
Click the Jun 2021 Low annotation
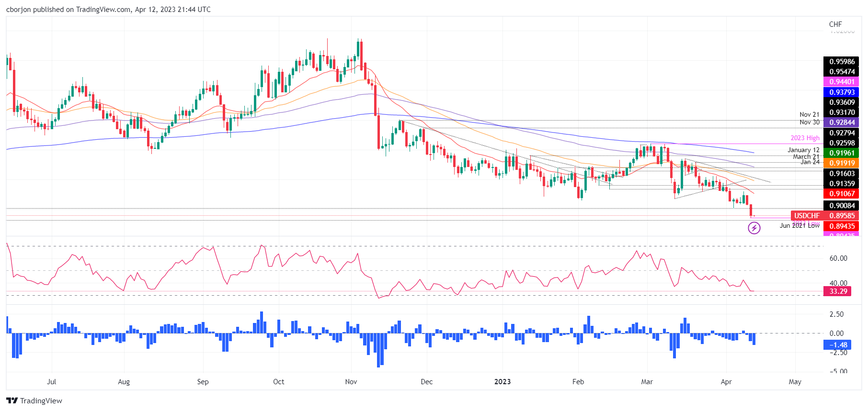tap(799, 225)
